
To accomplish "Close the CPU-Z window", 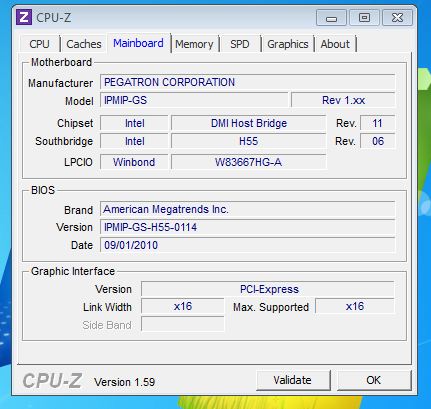I will [x=397, y=17].
